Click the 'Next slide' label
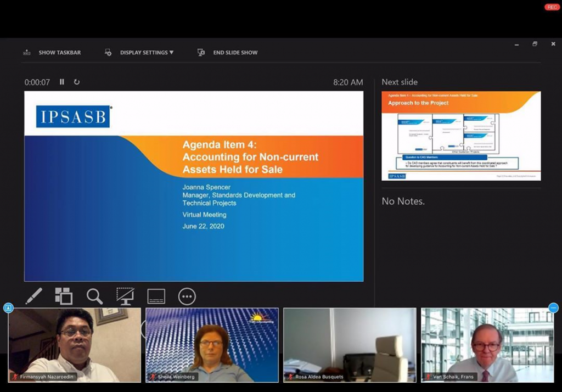 pos(400,82)
